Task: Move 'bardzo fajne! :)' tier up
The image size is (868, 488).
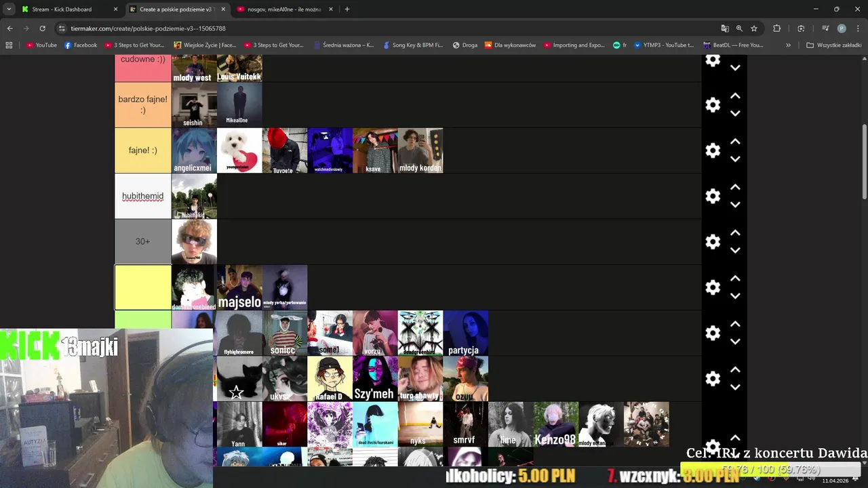Action: click(x=735, y=96)
